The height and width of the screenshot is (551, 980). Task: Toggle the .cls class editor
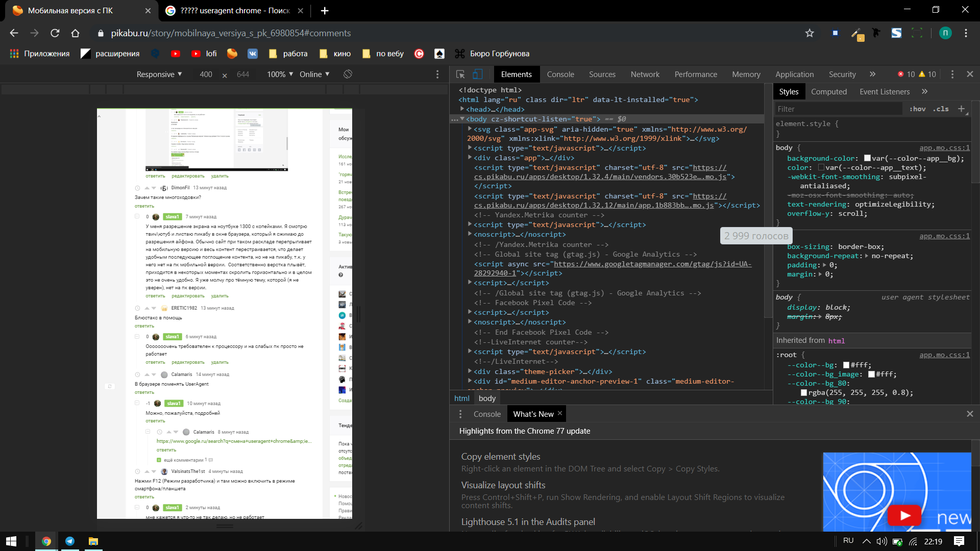pyautogui.click(x=941, y=109)
